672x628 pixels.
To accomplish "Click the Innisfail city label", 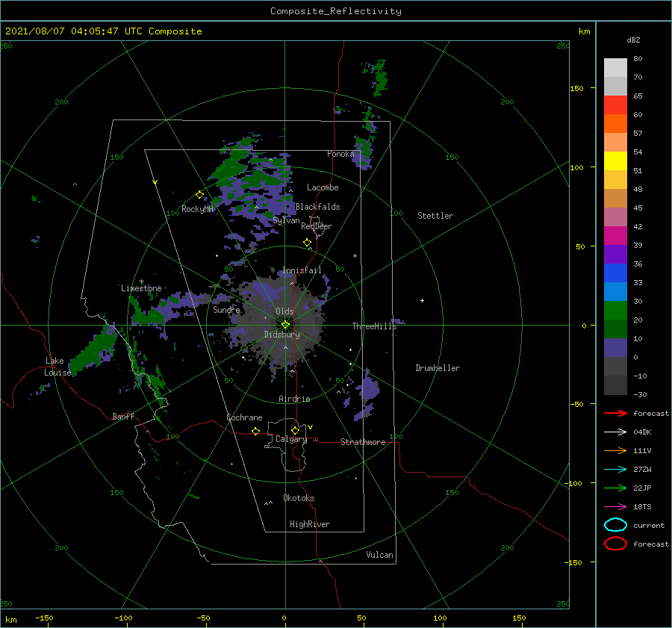I will click(302, 270).
